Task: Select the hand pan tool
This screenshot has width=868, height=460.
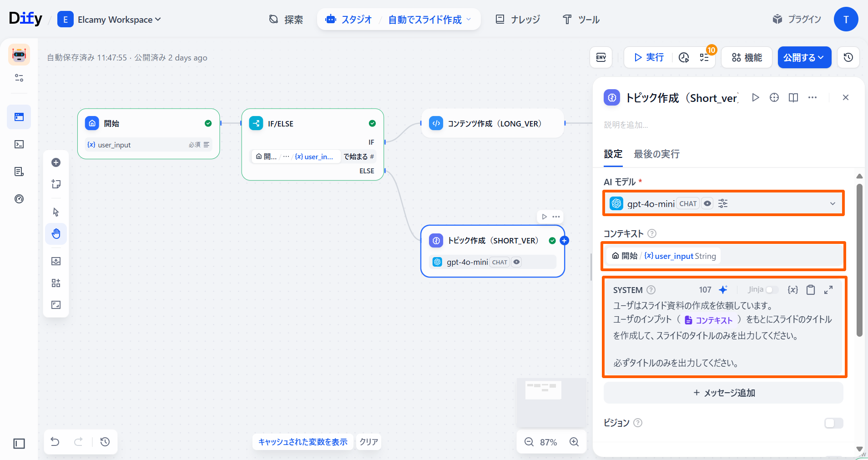Action: click(x=56, y=234)
